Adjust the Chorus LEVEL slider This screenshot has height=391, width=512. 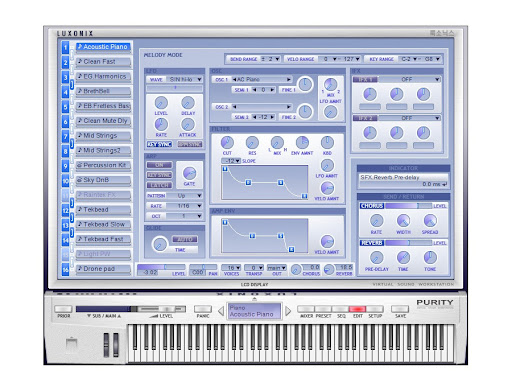(409, 206)
